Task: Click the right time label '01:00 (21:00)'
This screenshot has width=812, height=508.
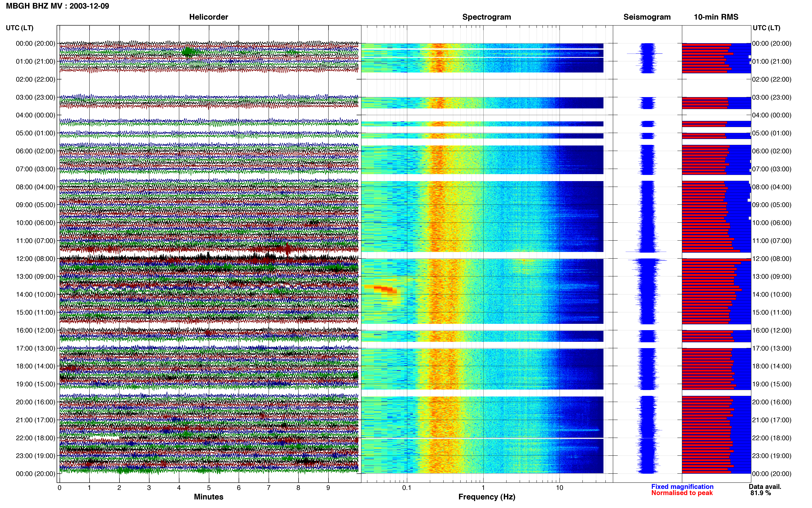Action: 772,61
